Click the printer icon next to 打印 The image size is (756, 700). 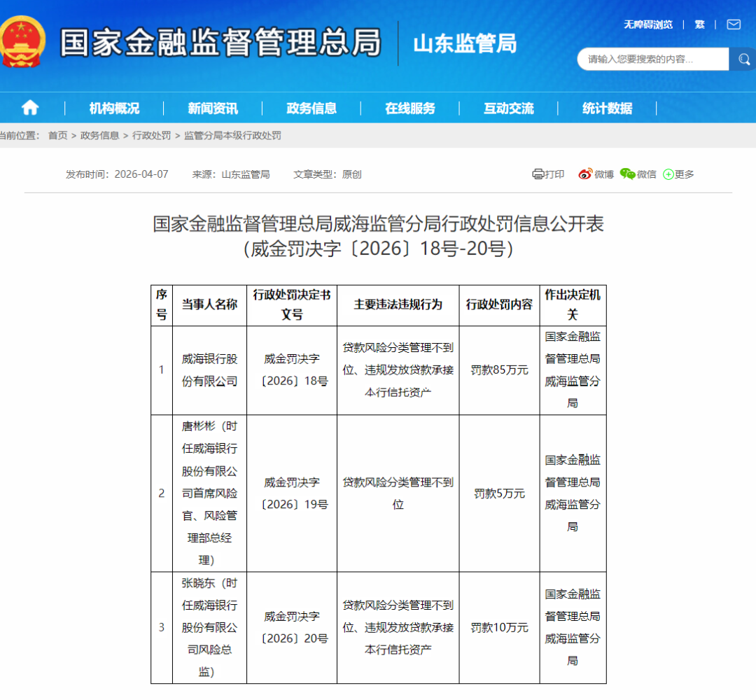tap(538, 174)
